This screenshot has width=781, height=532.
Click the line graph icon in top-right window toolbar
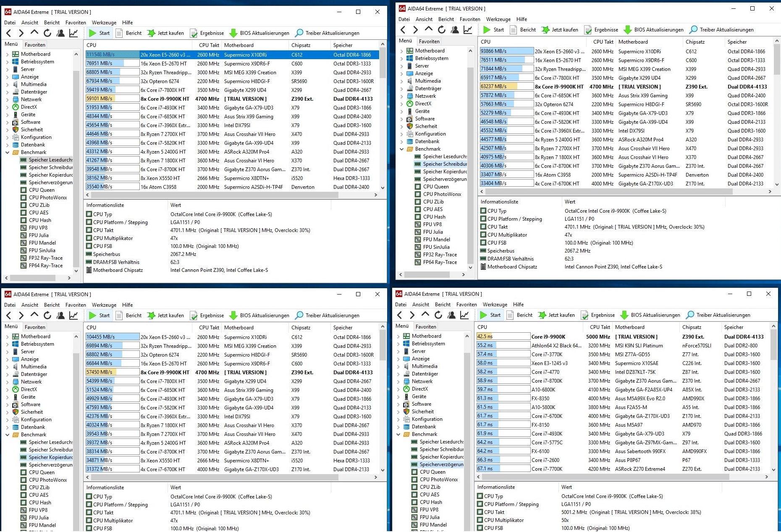(468, 30)
